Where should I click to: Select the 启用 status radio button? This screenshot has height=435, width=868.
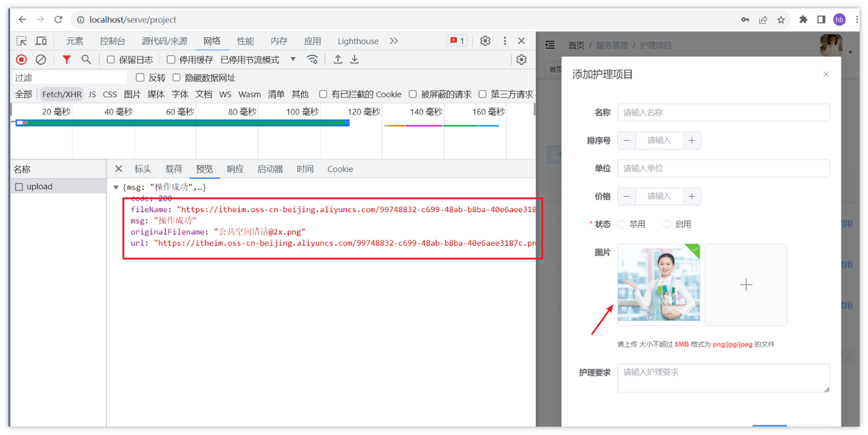pos(667,224)
